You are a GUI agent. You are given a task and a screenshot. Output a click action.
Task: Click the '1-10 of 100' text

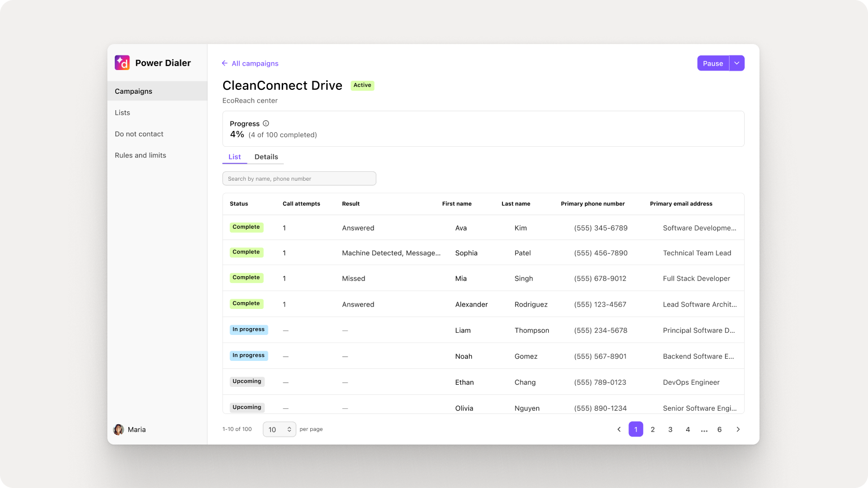pos(237,429)
